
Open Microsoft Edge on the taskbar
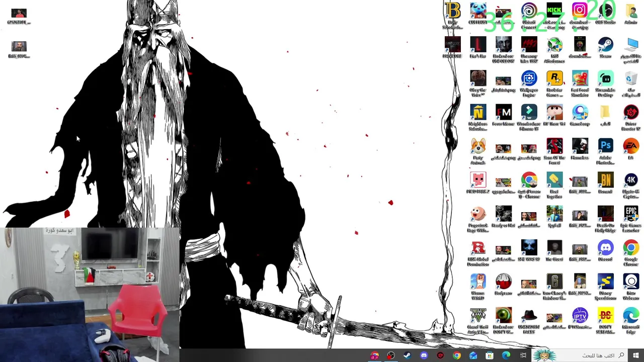pyautogui.click(x=506, y=355)
